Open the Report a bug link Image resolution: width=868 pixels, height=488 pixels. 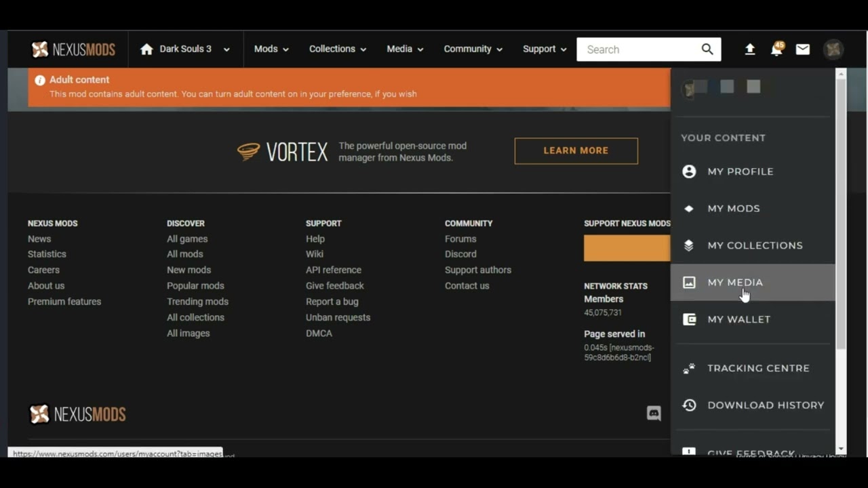332,302
